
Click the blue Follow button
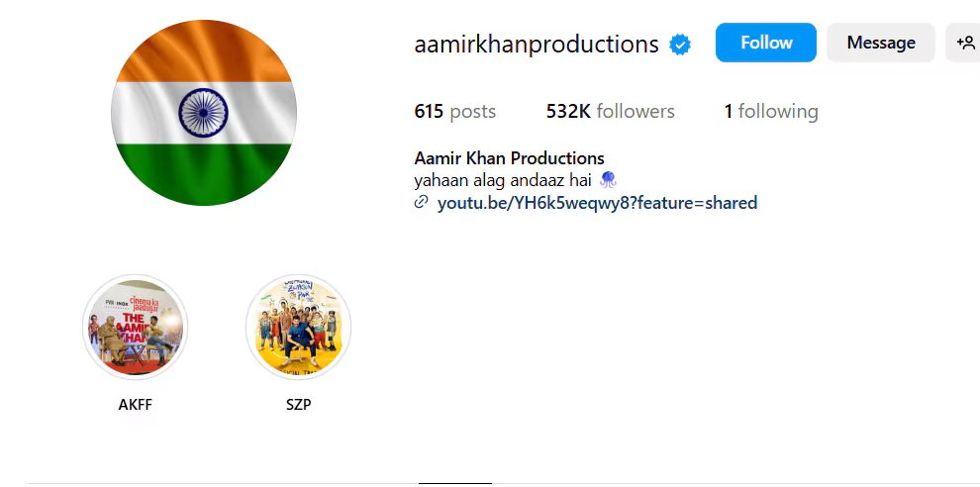click(765, 43)
